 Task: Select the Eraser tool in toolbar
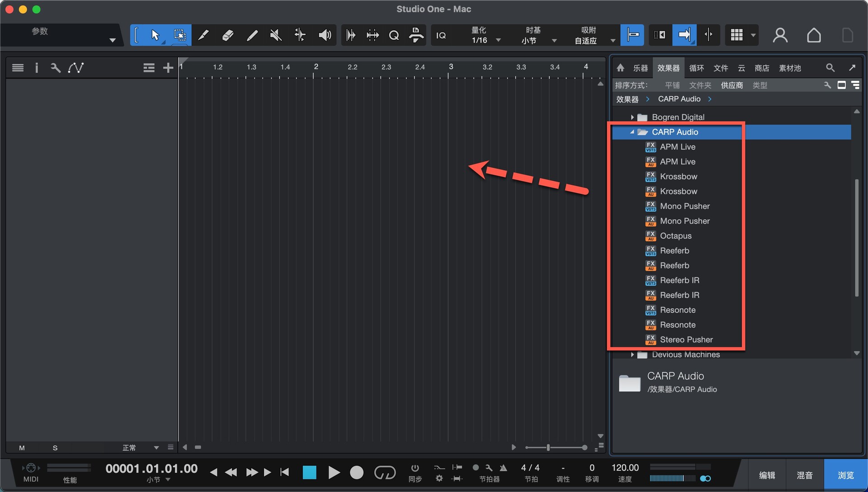pyautogui.click(x=228, y=35)
